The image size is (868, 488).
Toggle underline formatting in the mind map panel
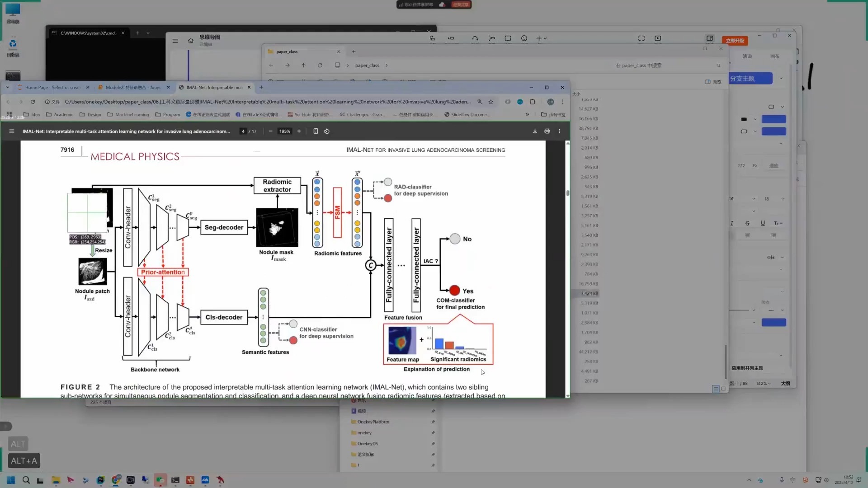click(763, 223)
